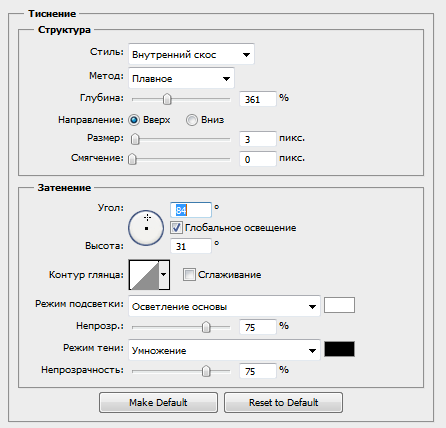The height and width of the screenshot is (428, 446).
Task: Open the Метод dropdown showing Плавное
Action: click(181, 78)
